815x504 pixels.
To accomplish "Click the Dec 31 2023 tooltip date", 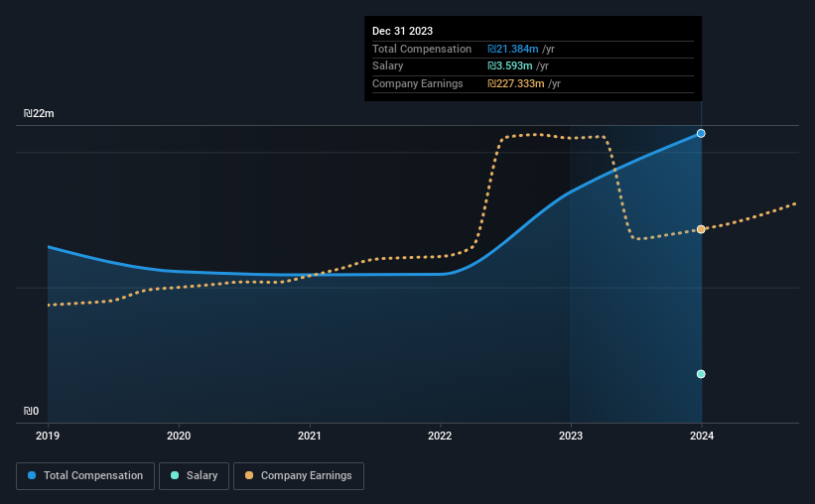I will (x=402, y=31).
